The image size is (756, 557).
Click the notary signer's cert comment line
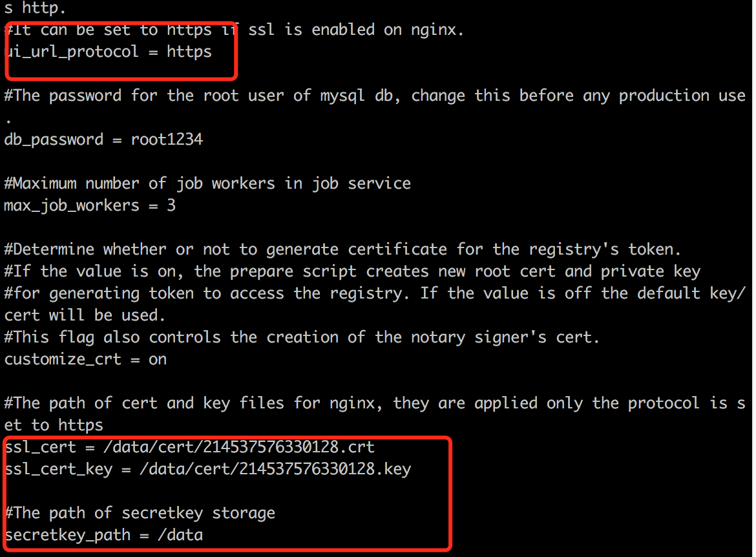pos(302,337)
